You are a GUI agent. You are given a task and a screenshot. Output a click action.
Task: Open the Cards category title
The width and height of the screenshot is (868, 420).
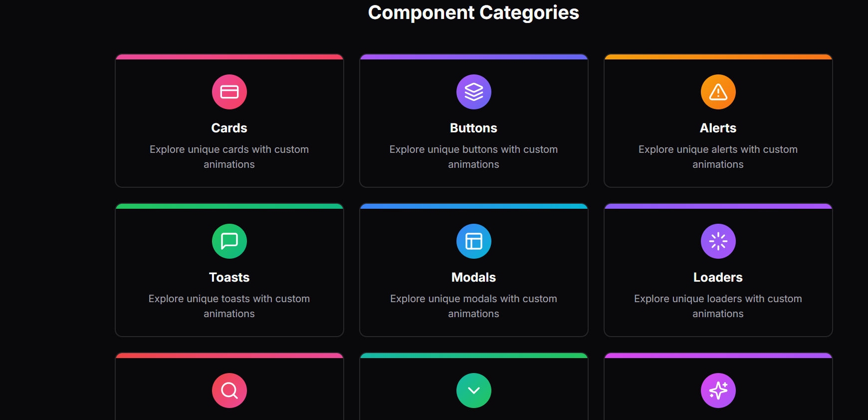click(x=229, y=128)
